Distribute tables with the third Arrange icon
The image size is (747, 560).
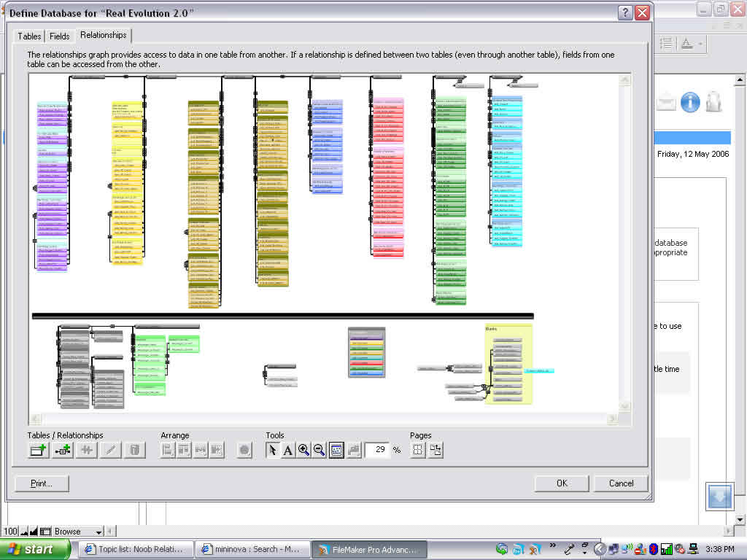[201, 449]
